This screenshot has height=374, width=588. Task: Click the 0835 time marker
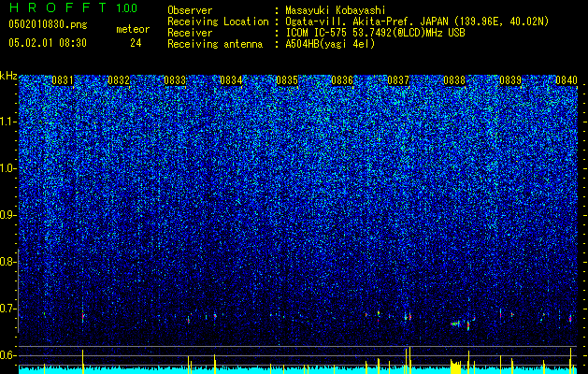(287, 80)
